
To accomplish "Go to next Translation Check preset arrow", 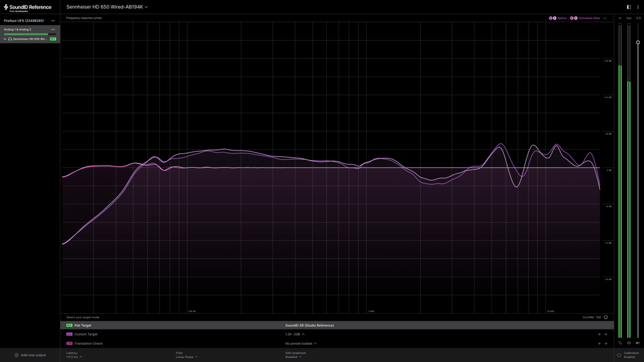I will pyautogui.click(x=606, y=343).
